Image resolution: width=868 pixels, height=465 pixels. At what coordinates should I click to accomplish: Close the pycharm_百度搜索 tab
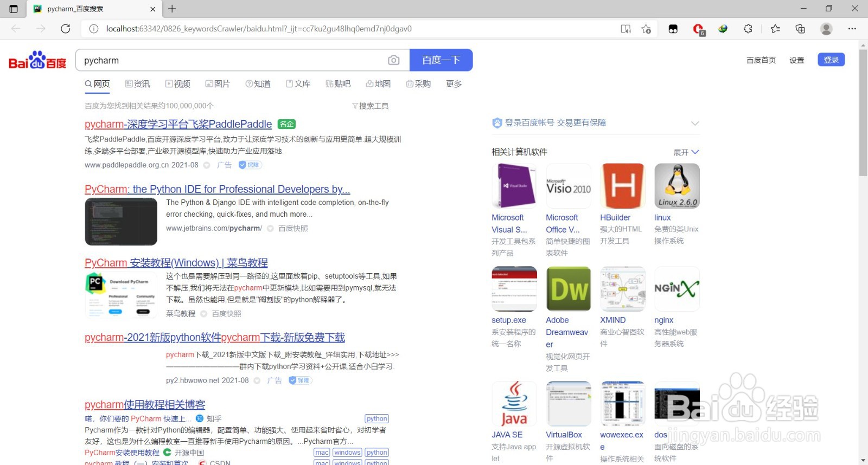point(152,9)
